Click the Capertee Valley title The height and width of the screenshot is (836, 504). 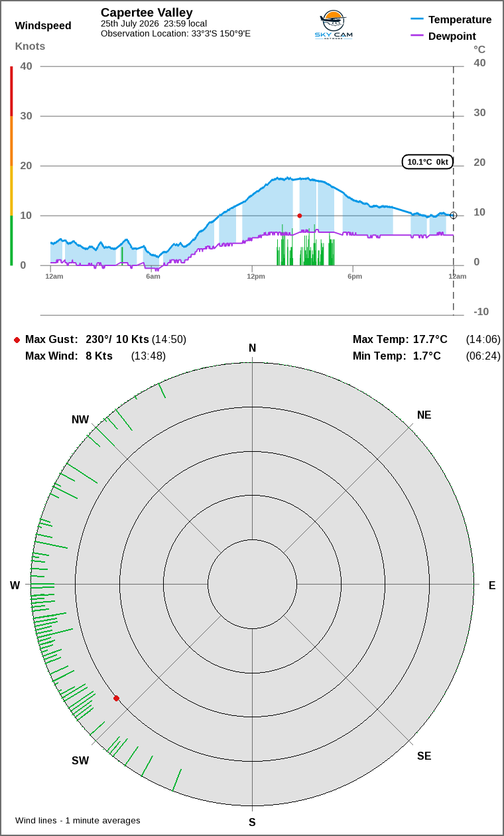click(x=147, y=13)
